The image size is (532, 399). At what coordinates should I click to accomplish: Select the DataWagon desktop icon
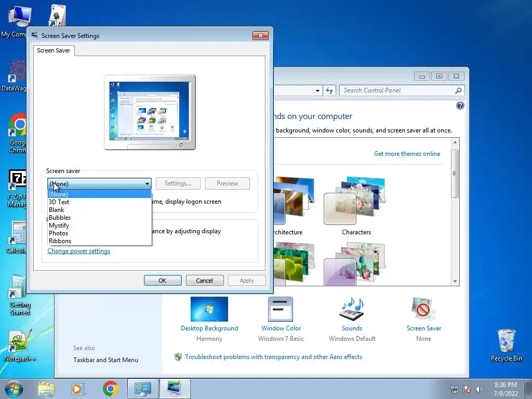click(x=14, y=75)
